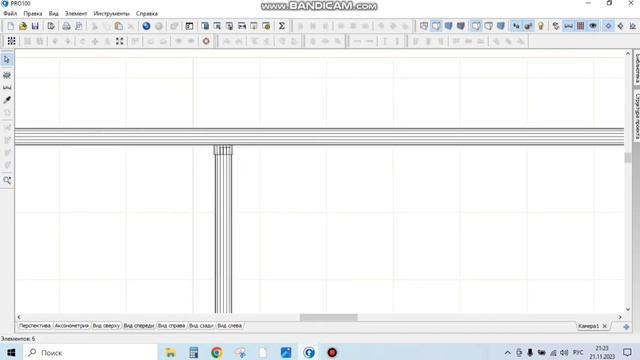Select the arrow selection tool in left sidebar

tap(7, 60)
